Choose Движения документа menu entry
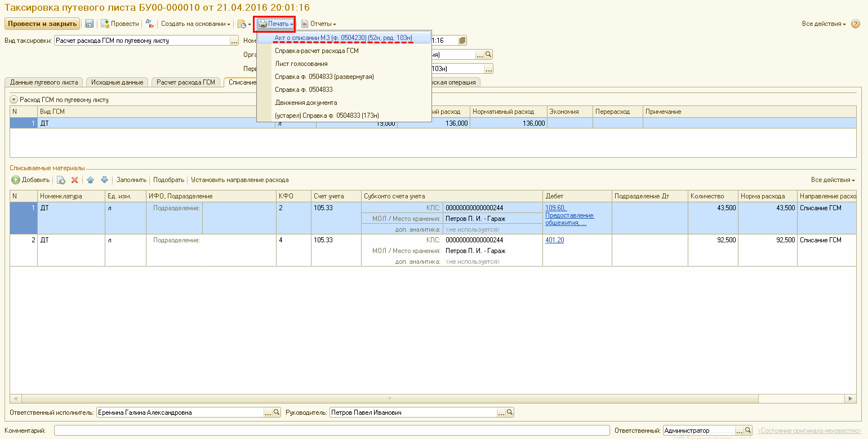 pos(306,103)
